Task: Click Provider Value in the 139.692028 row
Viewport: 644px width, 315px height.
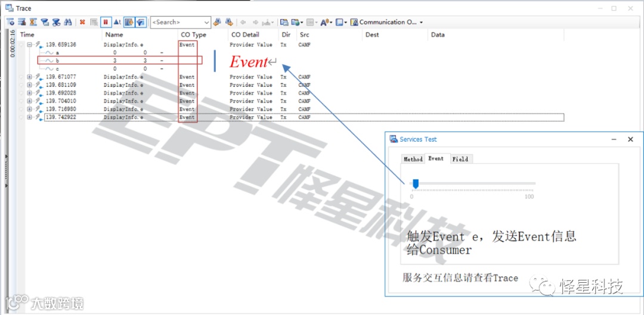Action: tap(250, 93)
